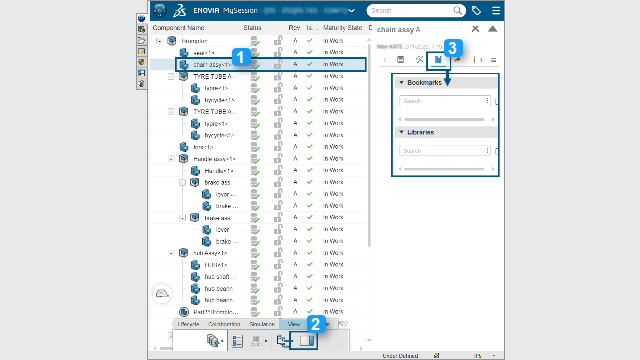The image size is (640, 360).
Task: Toggle the lock icon on chain assy row
Action: 278,64
